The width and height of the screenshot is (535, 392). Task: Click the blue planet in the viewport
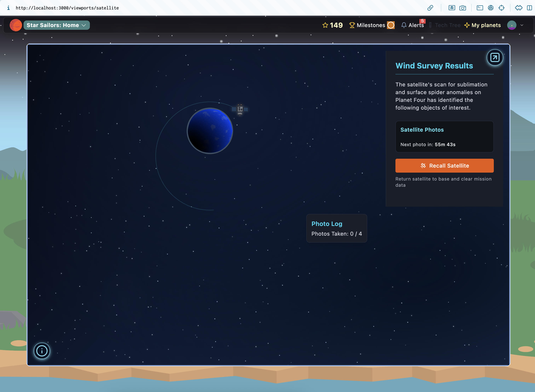tap(210, 131)
